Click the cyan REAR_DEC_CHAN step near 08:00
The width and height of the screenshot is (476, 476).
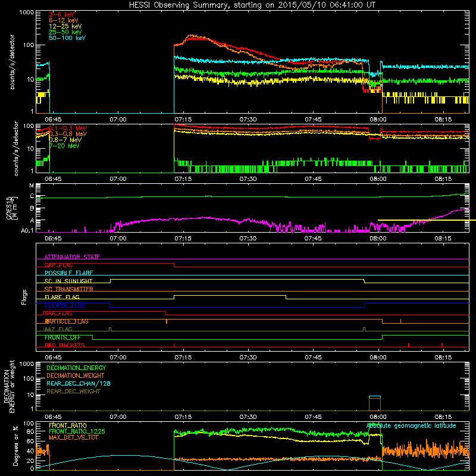375,396
